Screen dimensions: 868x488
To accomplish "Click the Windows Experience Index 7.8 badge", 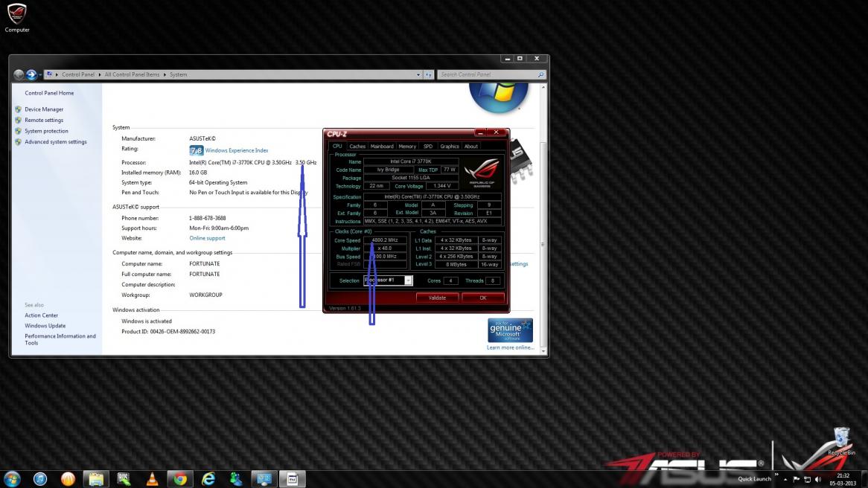I will tap(196, 150).
